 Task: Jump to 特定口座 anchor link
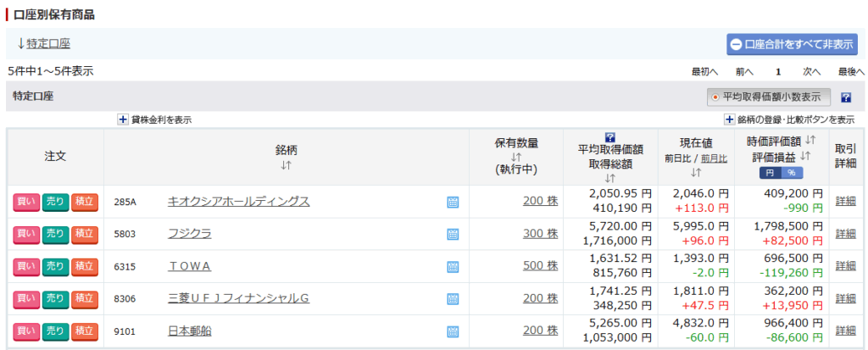(x=48, y=44)
